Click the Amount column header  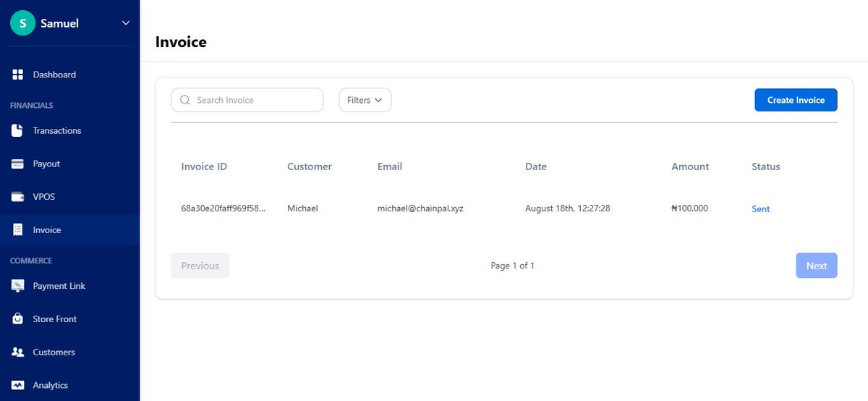pos(690,166)
